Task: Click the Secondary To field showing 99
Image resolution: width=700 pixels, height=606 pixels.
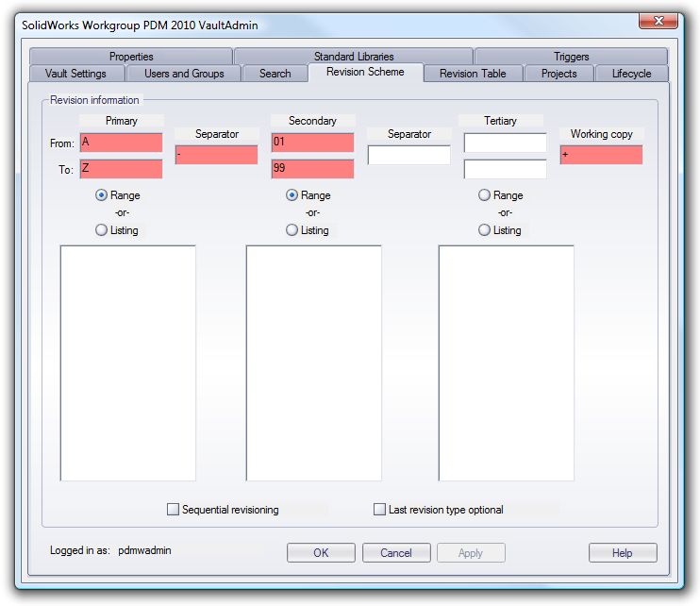Action: (312, 169)
